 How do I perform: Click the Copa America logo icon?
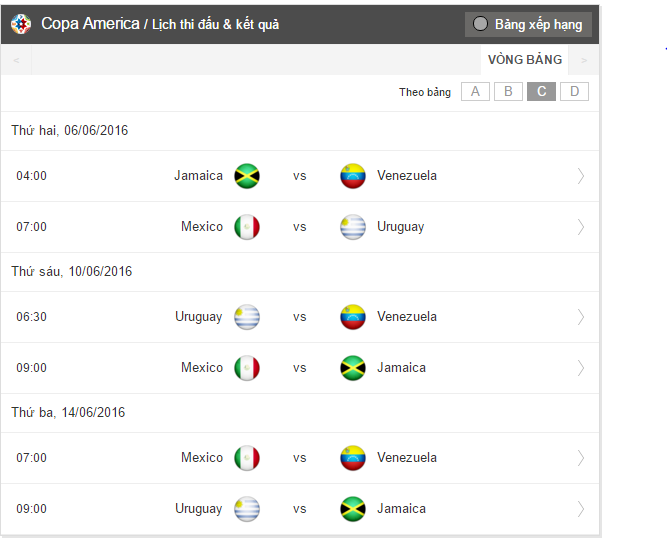click(x=21, y=24)
